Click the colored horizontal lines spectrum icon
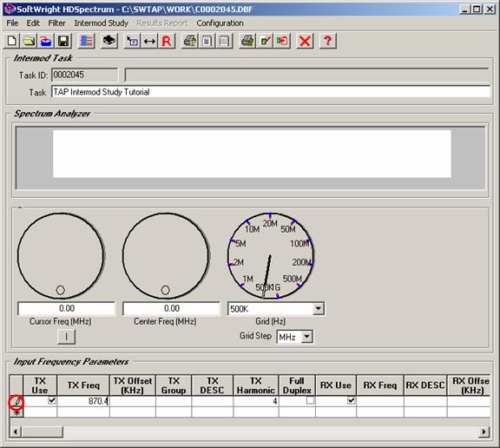The height and width of the screenshot is (448, 500). 86,41
